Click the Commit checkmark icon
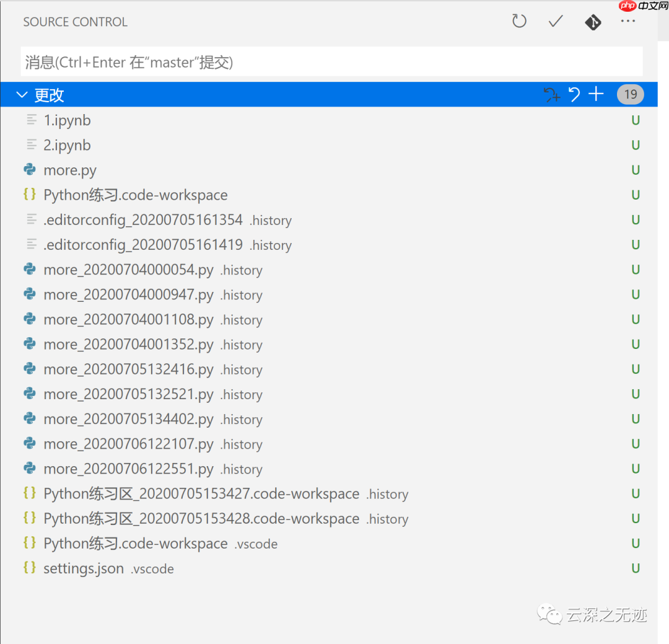Image resolution: width=669 pixels, height=644 pixels. pos(555,21)
